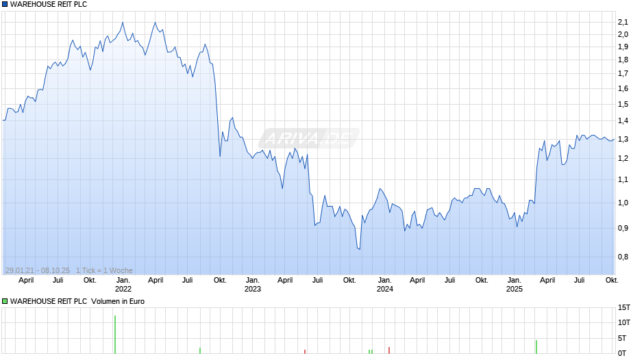Click the tallest green volume bar near Jan. 2022
644x360 pixels.
[115, 335]
